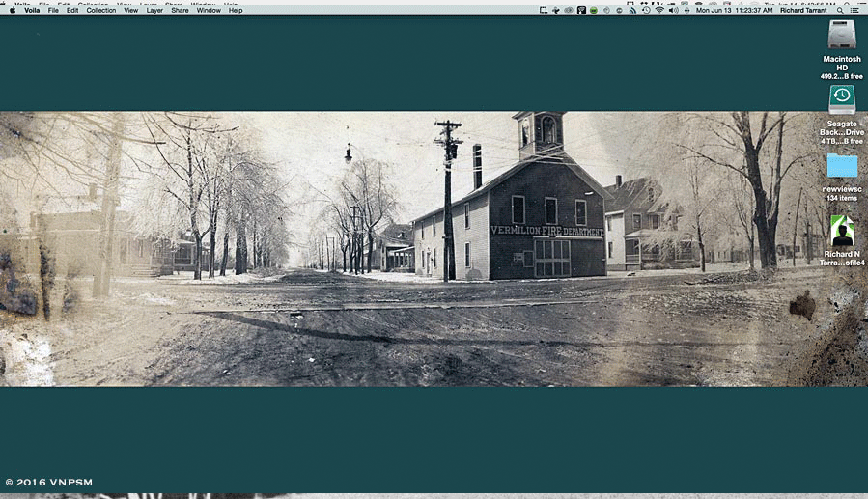Viewport: 868px width, 499px height.
Task: Open the Time Machine menu bar icon
Action: coord(646,10)
